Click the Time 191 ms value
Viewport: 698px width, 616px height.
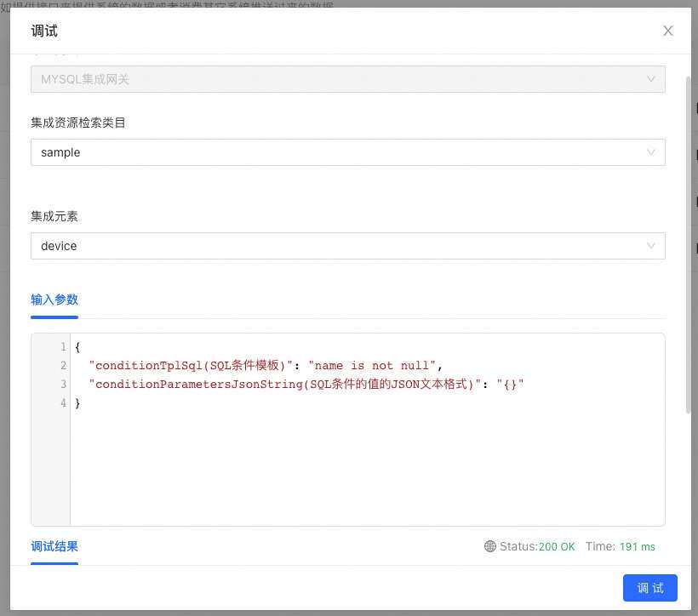pyautogui.click(x=637, y=547)
